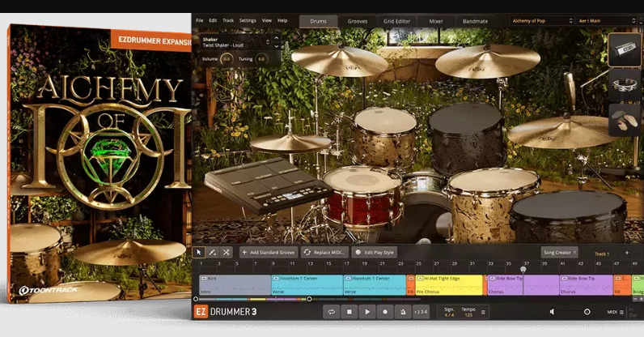Open the Sign/Tempo hamburger menu
Image resolution: width=644 pixels, height=337 pixels.
483,313
